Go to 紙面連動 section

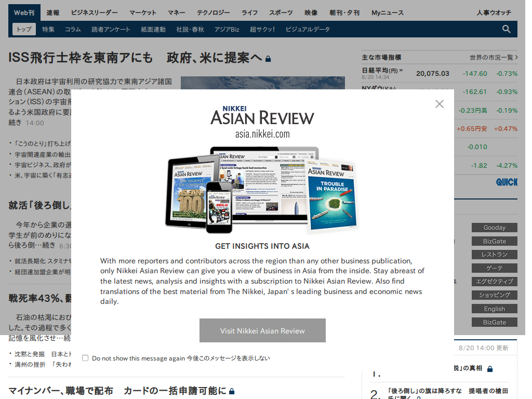pos(153,29)
